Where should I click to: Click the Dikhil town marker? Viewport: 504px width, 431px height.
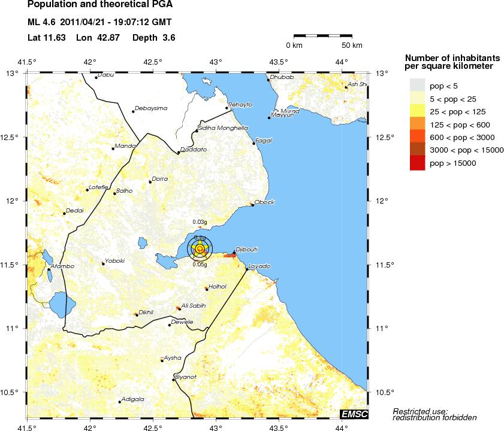(x=136, y=315)
